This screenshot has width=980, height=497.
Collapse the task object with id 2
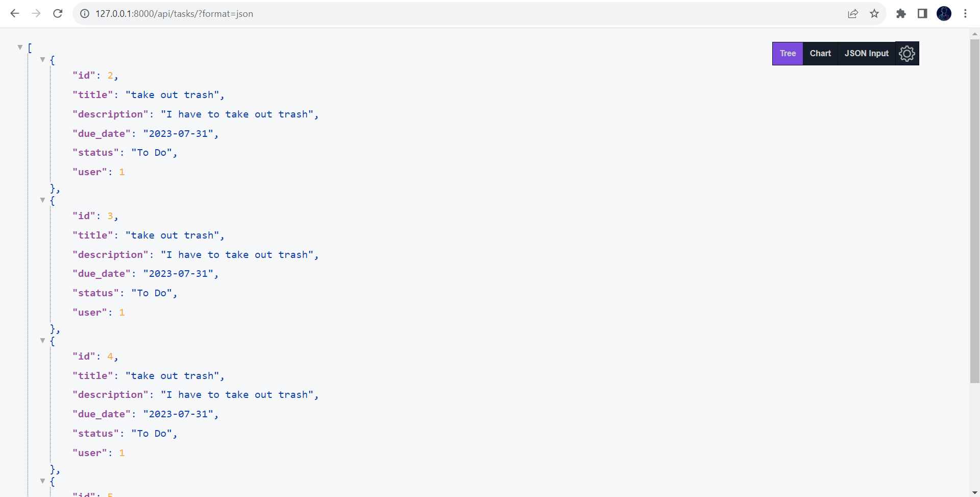(x=43, y=60)
